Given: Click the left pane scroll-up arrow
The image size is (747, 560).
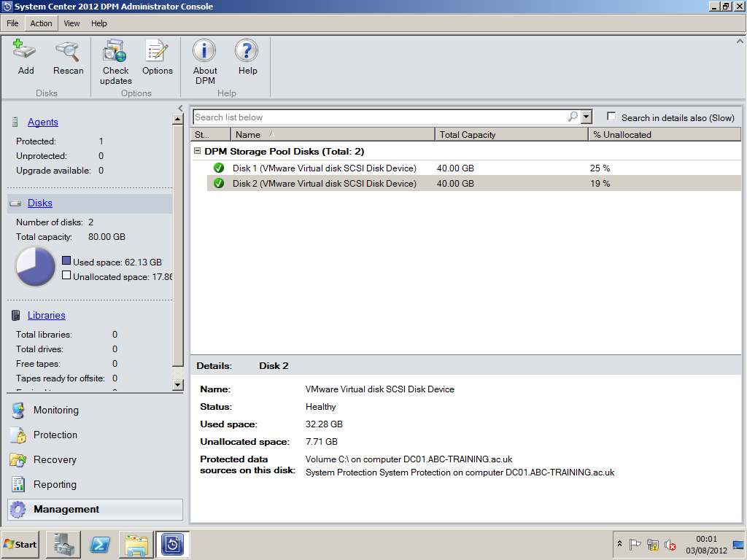Looking at the screenshot, I should (178, 119).
